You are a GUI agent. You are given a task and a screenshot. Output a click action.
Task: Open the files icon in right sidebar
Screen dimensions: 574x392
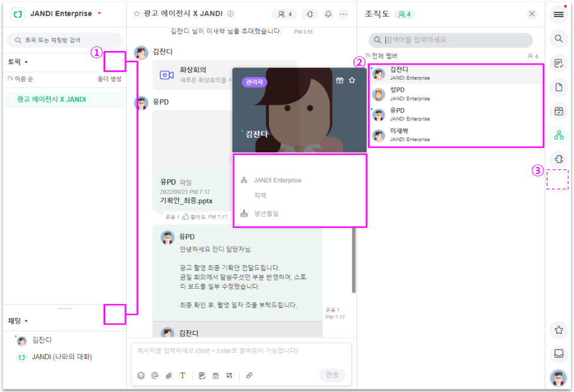click(559, 88)
